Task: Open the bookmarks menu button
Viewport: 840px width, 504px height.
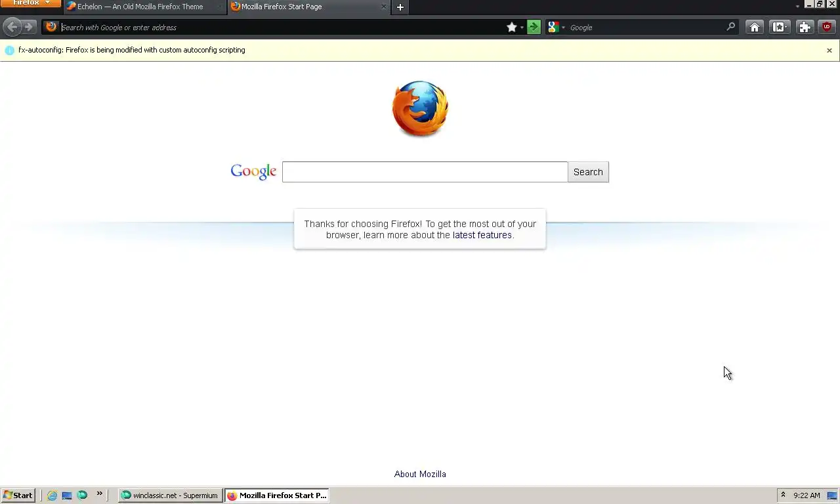Action: click(x=780, y=27)
